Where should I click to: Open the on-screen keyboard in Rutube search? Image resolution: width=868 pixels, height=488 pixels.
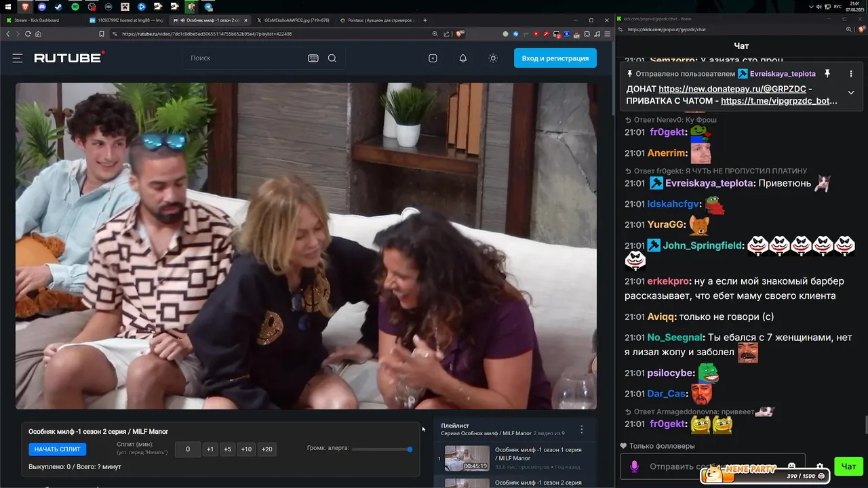point(313,58)
